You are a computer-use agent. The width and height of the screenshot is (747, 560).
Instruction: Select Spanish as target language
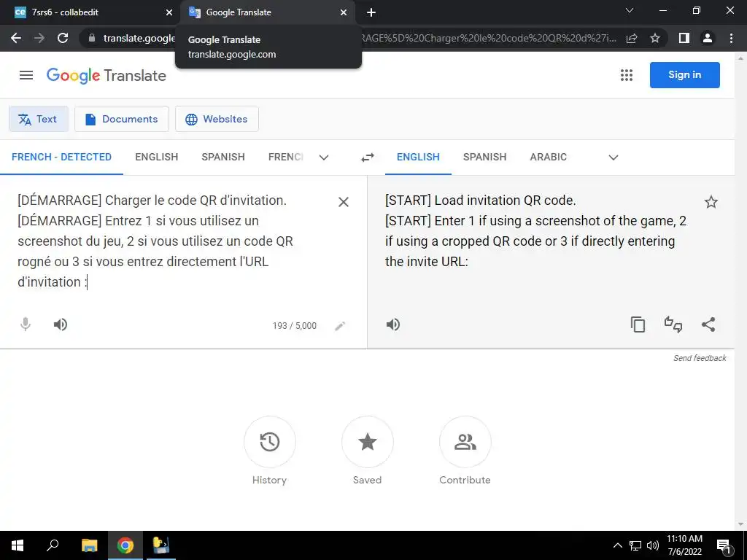[484, 157]
